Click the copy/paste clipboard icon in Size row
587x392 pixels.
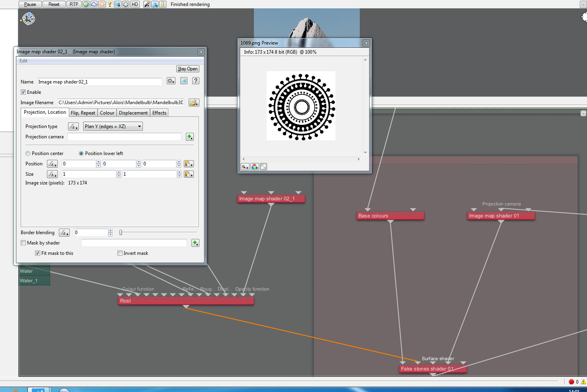[189, 174]
